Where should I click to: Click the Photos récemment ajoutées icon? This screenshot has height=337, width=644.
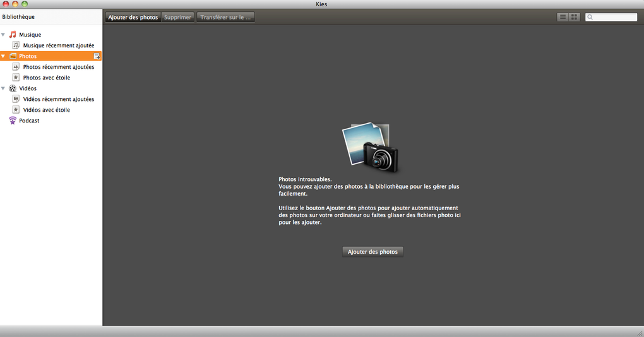pyautogui.click(x=16, y=66)
